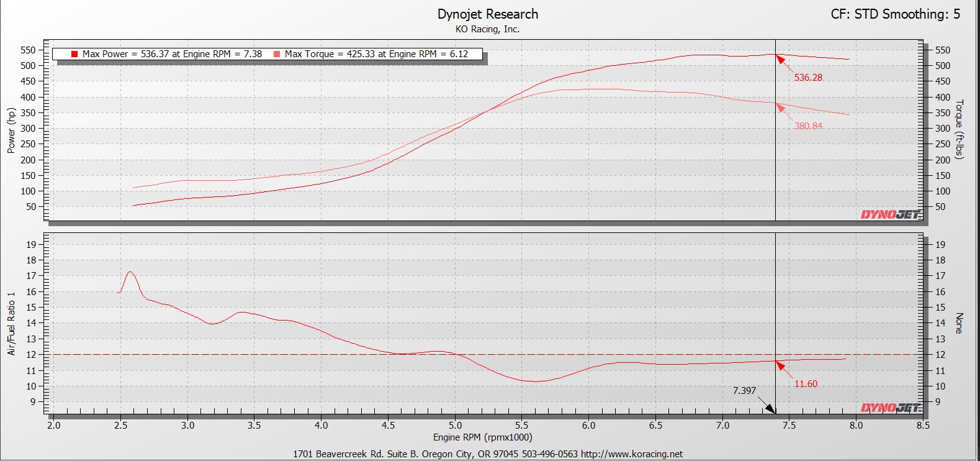The width and height of the screenshot is (980, 461).
Task: Click the pink Max Torque legend swatch
Action: (x=276, y=54)
